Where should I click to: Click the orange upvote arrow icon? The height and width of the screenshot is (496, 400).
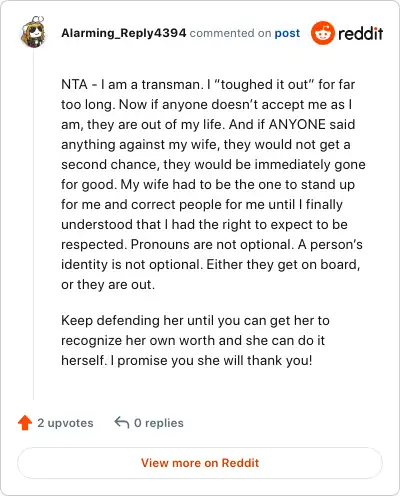click(25, 423)
